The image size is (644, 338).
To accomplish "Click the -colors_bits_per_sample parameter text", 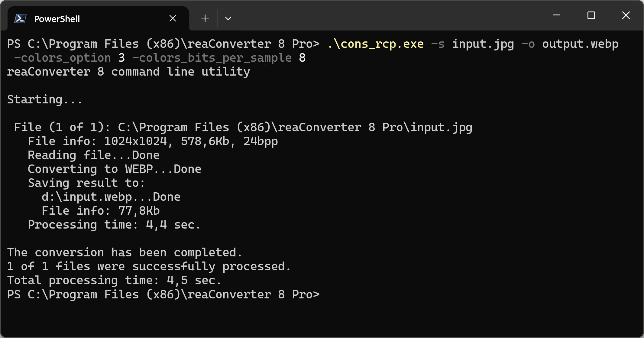I will (212, 58).
